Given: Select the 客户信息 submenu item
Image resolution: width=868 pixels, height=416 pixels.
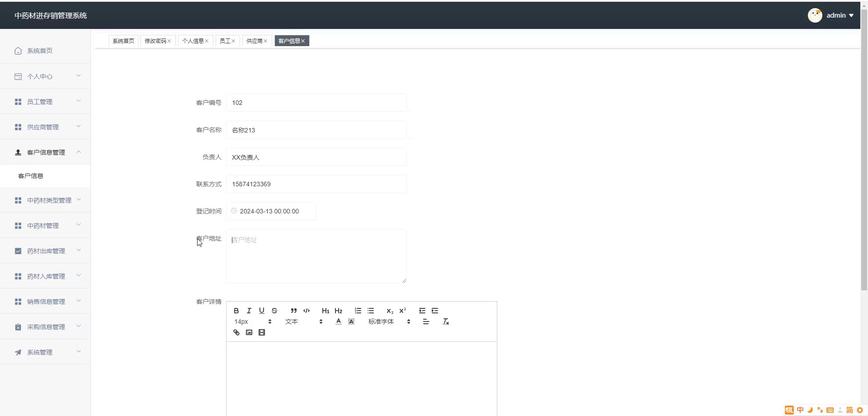Looking at the screenshot, I should (x=45, y=176).
